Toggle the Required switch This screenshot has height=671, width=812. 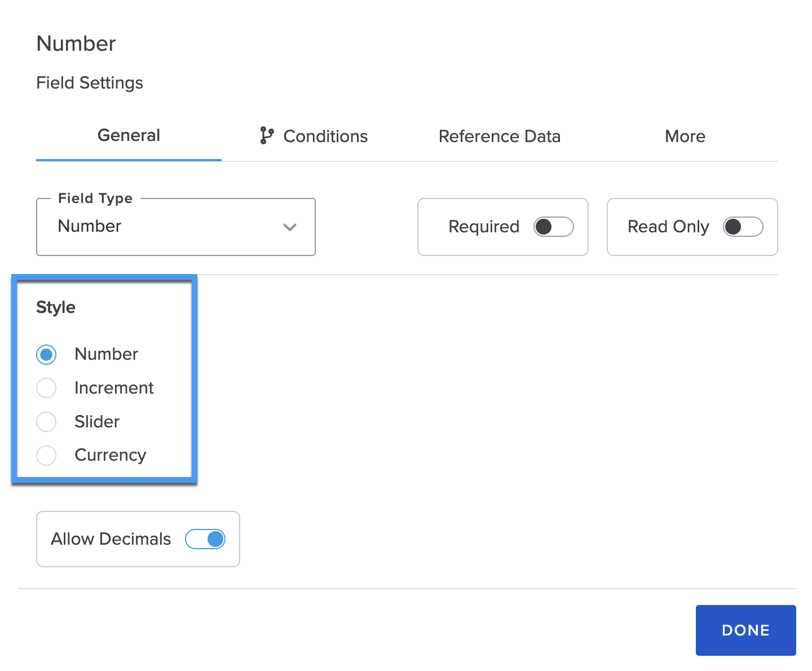(554, 227)
